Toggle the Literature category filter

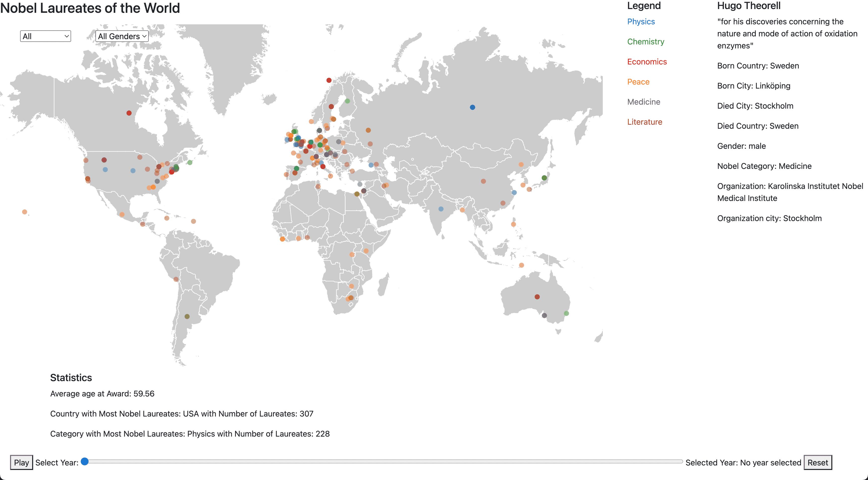(x=645, y=122)
